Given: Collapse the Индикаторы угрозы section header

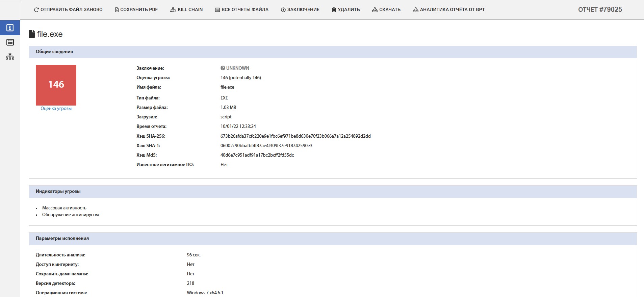Looking at the screenshot, I should (x=58, y=191).
